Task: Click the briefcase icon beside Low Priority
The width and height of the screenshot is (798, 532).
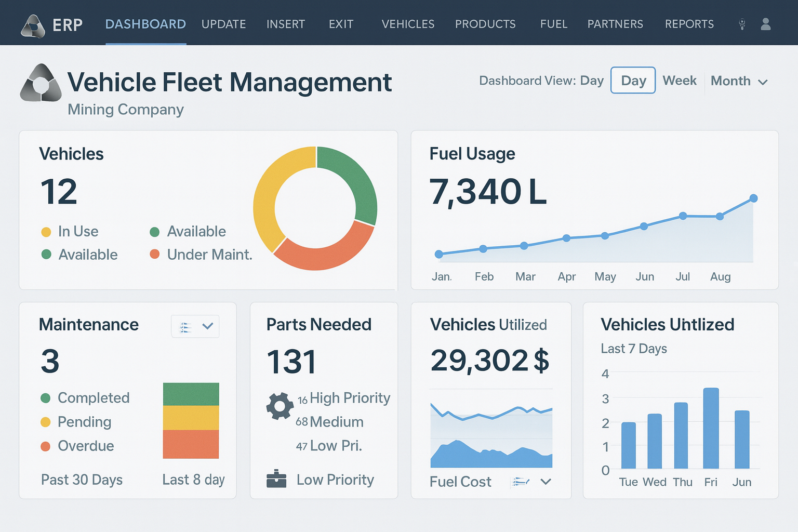Action: pyautogui.click(x=276, y=479)
